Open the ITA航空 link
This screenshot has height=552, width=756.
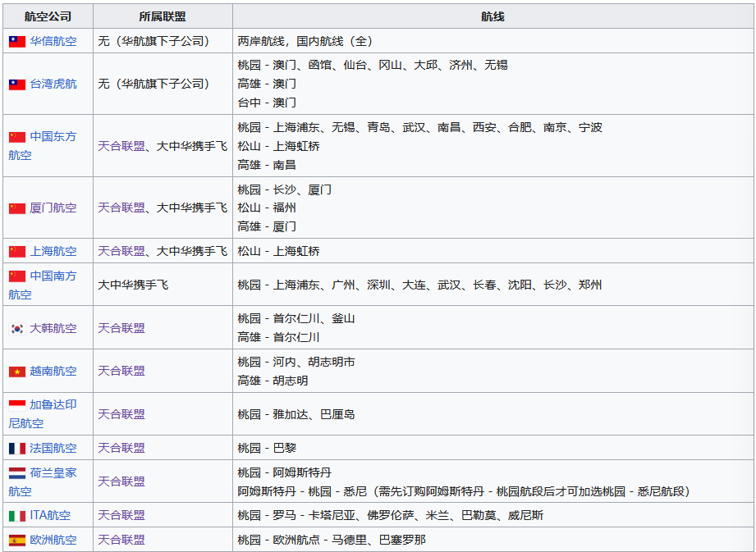tap(50, 515)
